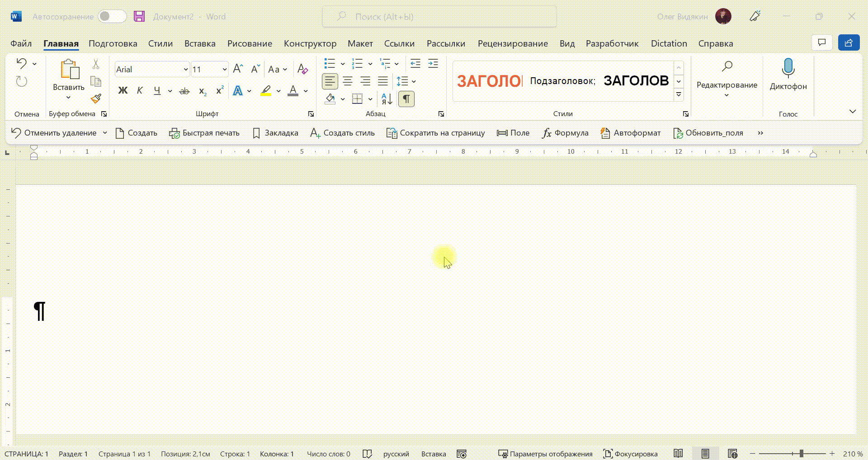The height and width of the screenshot is (460, 868).
Task: Select the Format Painter brush
Action: 96,99
